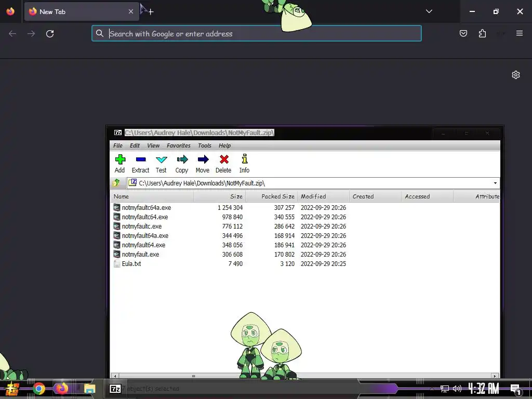Viewport: 532px width, 399px height.
Task: Click the Firefox View icon left of tabs
Action: [10, 11]
